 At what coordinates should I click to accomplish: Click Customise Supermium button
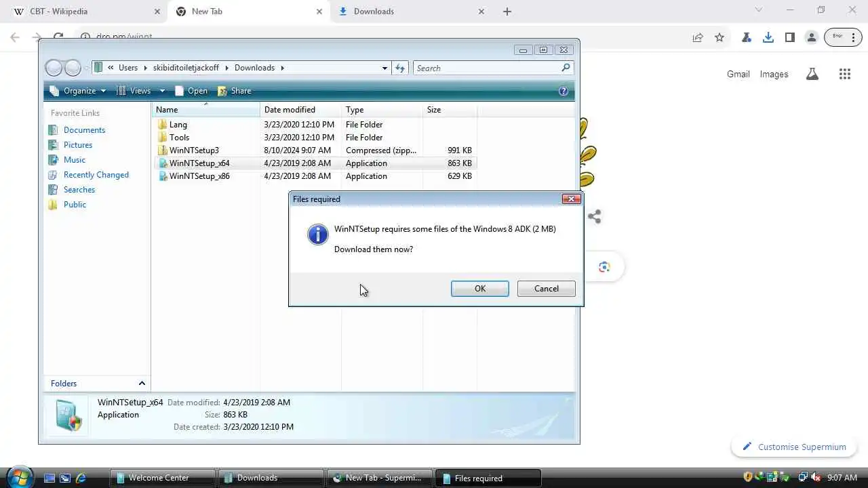pyautogui.click(x=794, y=447)
